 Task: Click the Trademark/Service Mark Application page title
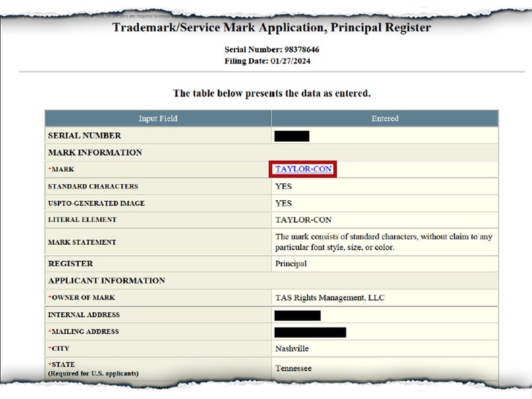(x=271, y=28)
